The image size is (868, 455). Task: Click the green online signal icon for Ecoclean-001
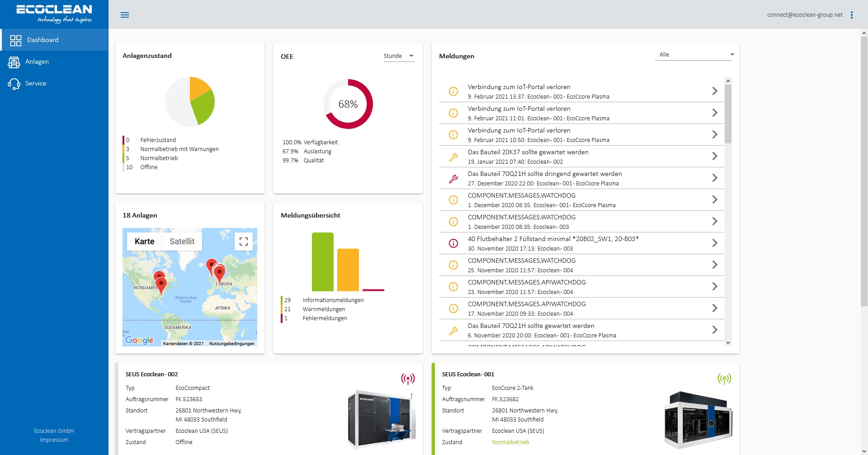pyautogui.click(x=724, y=379)
